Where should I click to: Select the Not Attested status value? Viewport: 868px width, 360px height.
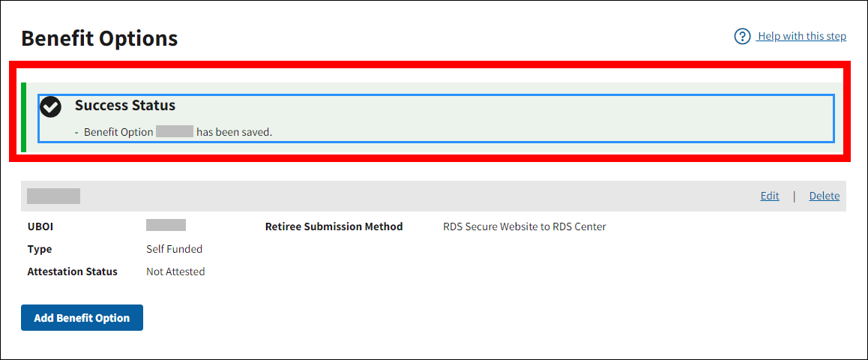175,271
